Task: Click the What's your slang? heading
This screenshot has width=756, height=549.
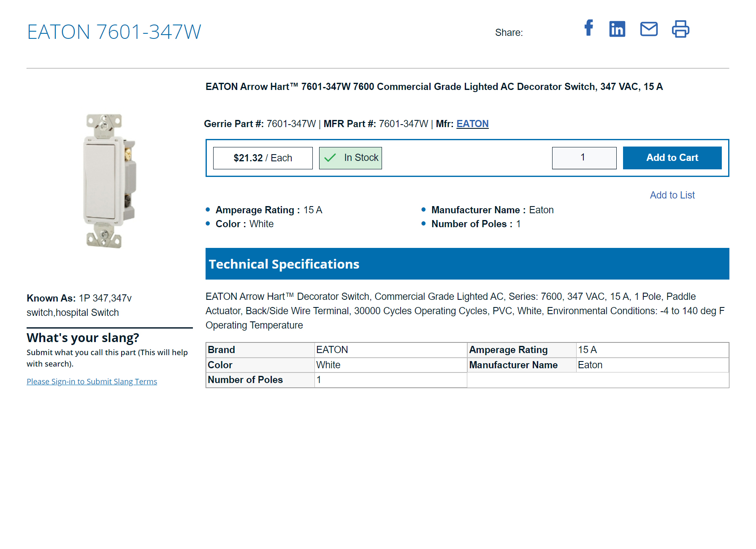Action: pyautogui.click(x=83, y=338)
